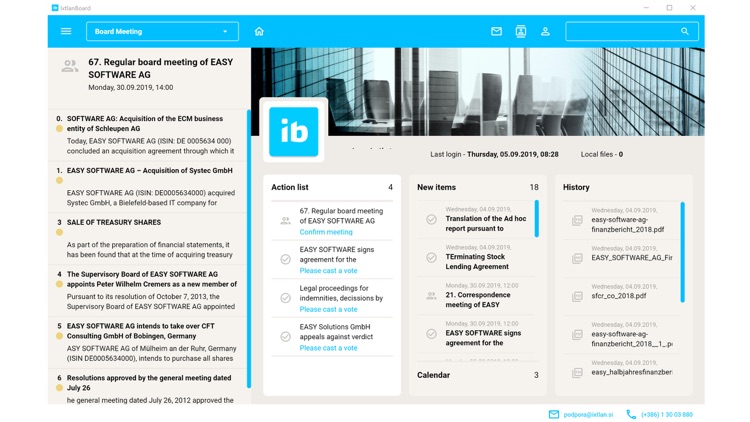The width and height of the screenshot is (750, 422).
Task: Click the status dot of agenda item 0
Action: pos(59,129)
